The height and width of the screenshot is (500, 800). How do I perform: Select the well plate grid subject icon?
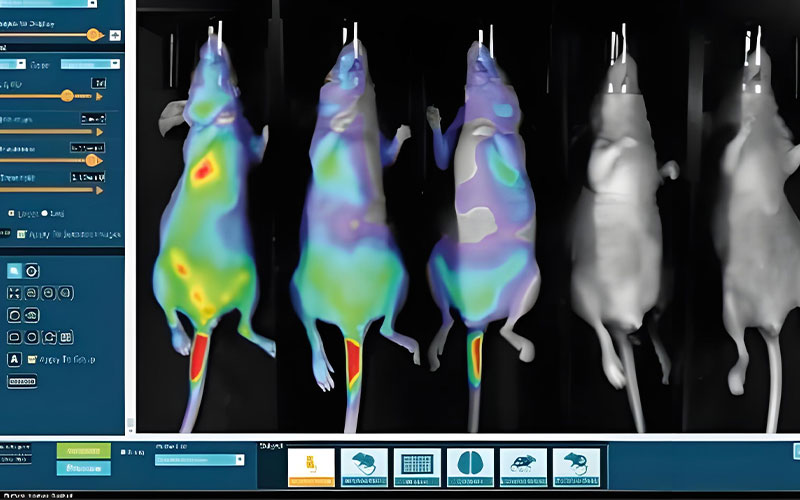417,466
